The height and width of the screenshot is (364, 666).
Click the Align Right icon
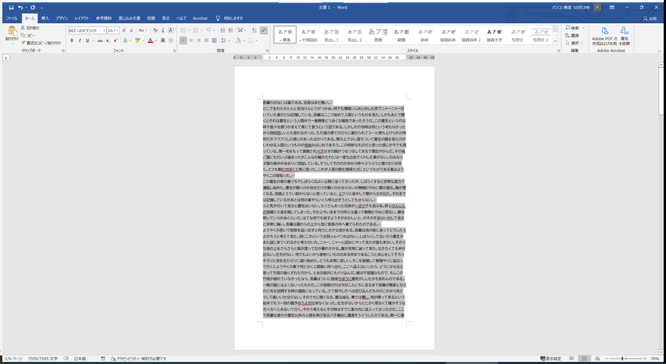(x=199, y=41)
